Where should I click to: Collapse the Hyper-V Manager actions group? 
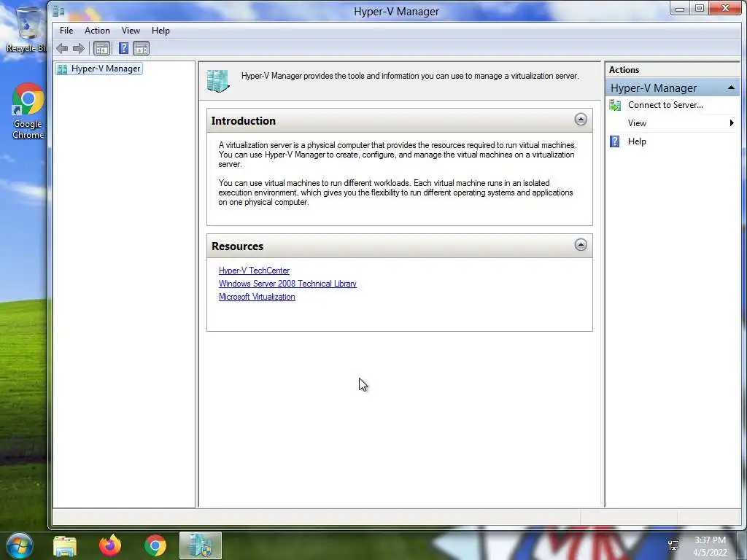click(731, 87)
